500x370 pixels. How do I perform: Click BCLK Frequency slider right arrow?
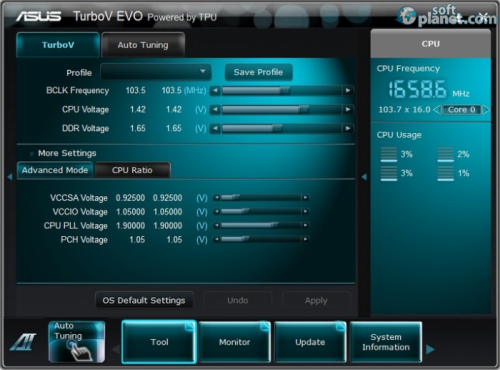point(348,90)
